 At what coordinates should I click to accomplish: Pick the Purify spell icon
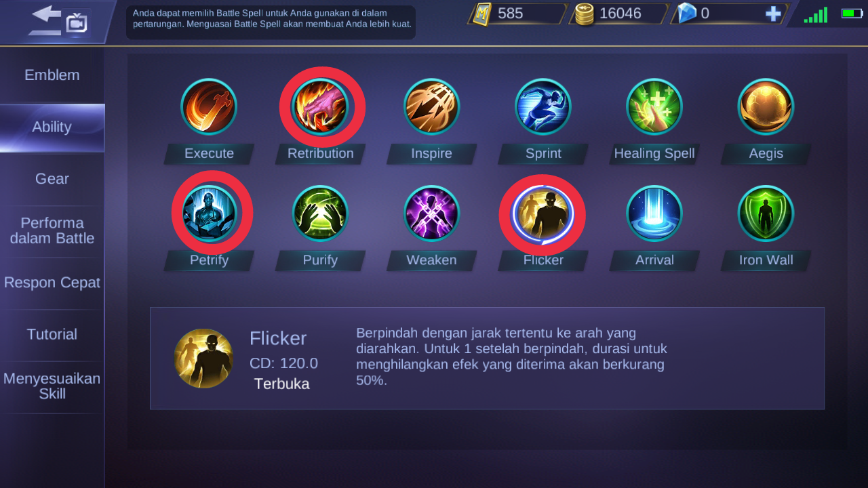(x=320, y=213)
